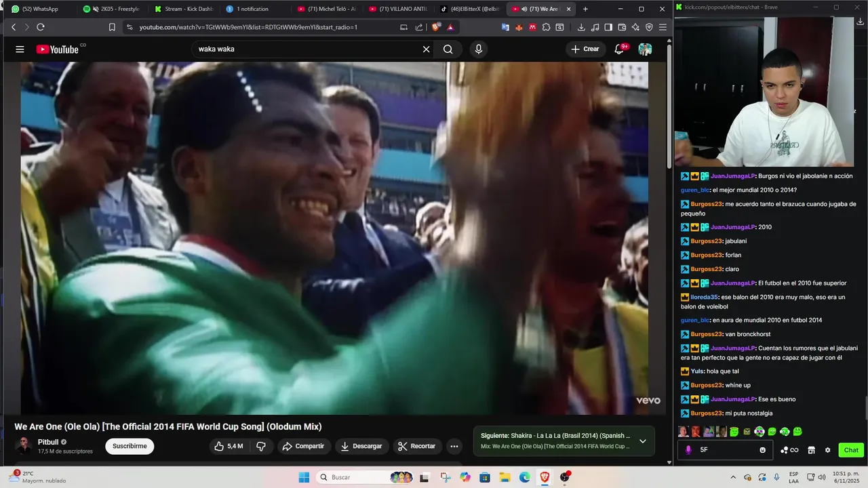Subscribe with the Suscribirme button
This screenshot has width=868, height=488.
click(130, 446)
